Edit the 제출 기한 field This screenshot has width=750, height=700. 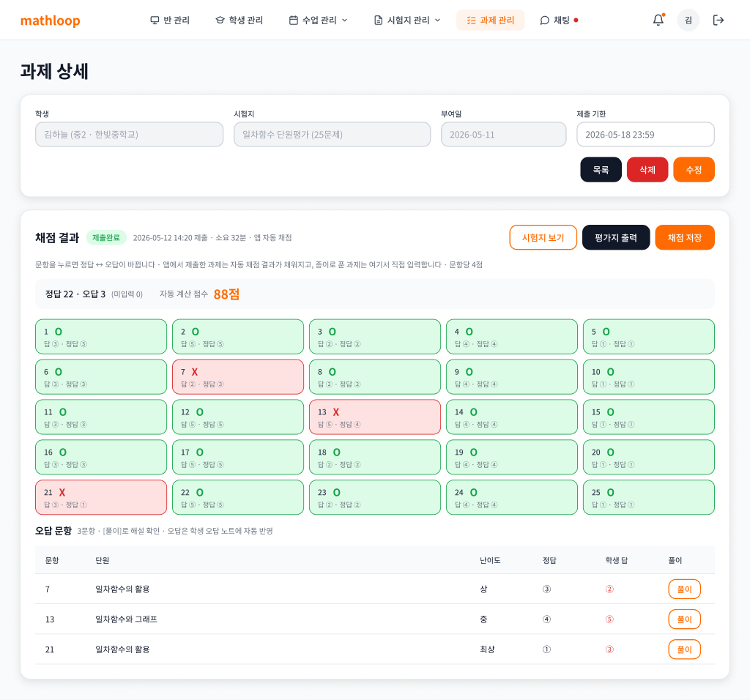coord(645,134)
